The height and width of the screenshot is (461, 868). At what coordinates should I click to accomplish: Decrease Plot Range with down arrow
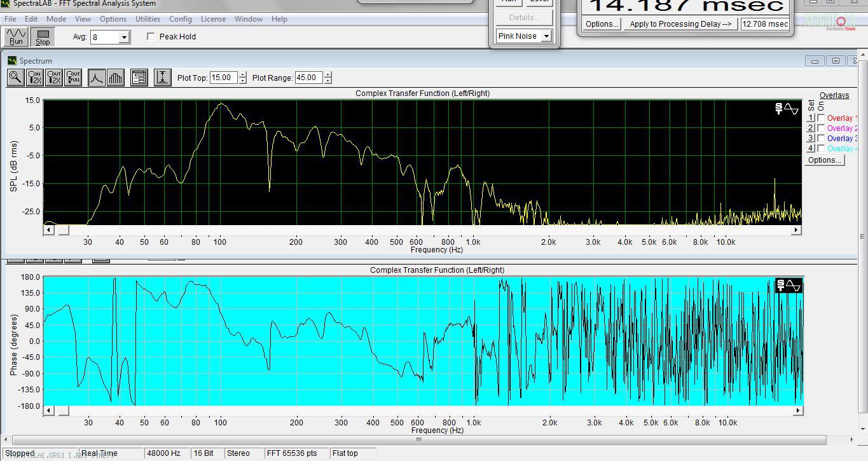(x=327, y=81)
